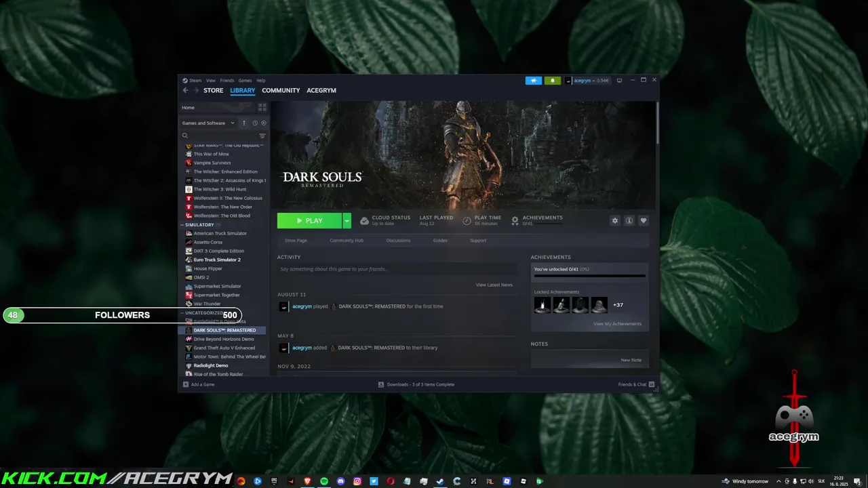The width and height of the screenshot is (868, 488).
Task: Expand the Play button options arrow
Action: click(347, 220)
